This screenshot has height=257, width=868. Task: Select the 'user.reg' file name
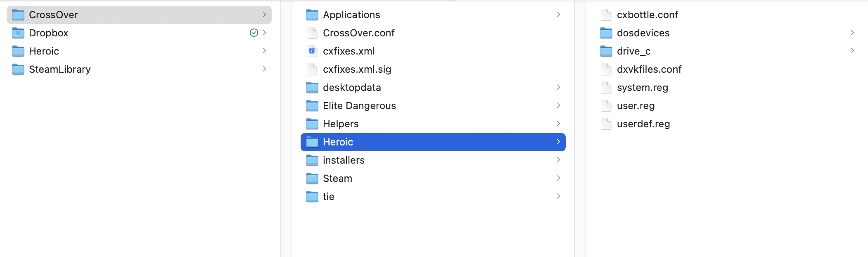point(636,106)
